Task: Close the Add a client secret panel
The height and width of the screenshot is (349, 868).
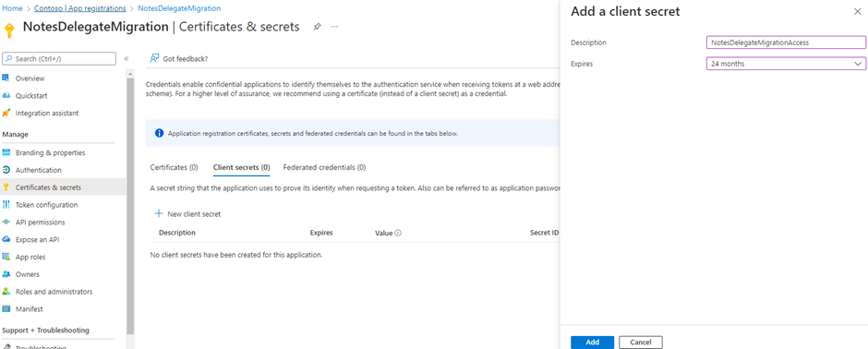Action: pyautogui.click(x=858, y=12)
